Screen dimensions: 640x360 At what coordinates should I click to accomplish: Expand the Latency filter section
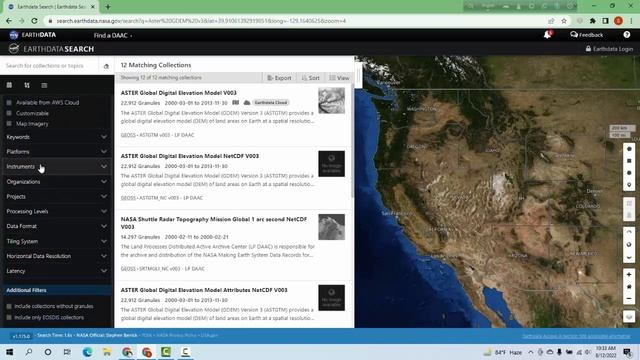[x=57, y=271]
